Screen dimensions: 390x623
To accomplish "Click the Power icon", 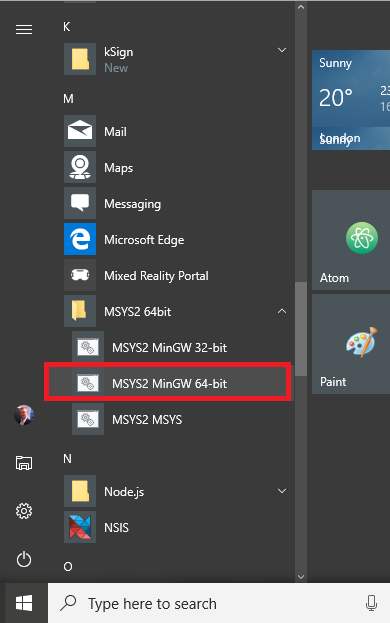I will coord(24,559).
